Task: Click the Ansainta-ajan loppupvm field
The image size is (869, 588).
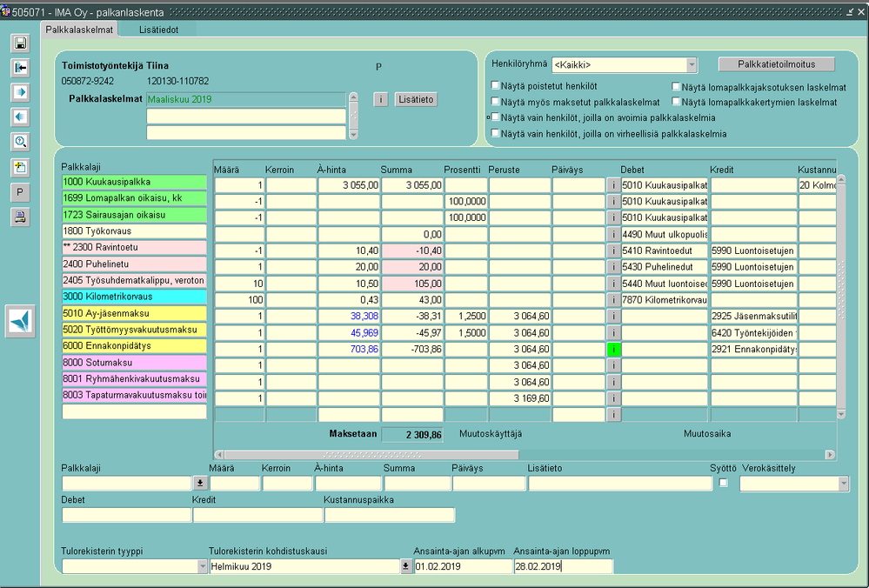Action: pyautogui.click(x=563, y=566)
